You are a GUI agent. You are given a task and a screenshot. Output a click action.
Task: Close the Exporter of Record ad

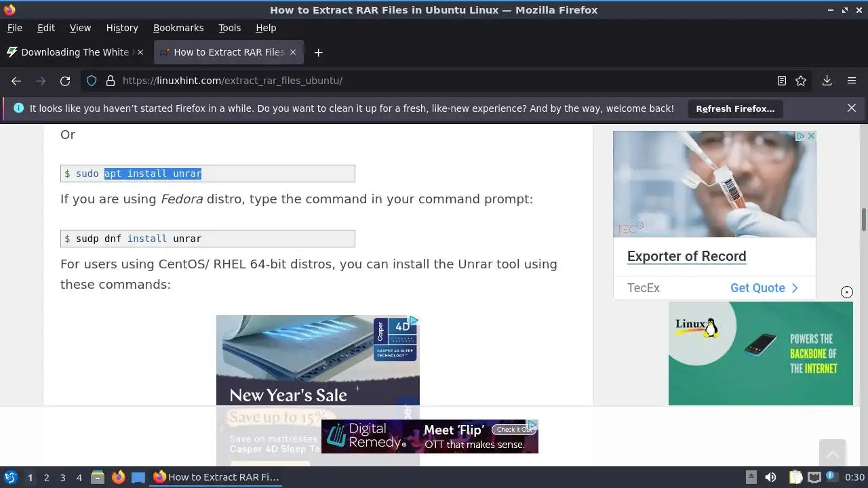tap(811, 136)
